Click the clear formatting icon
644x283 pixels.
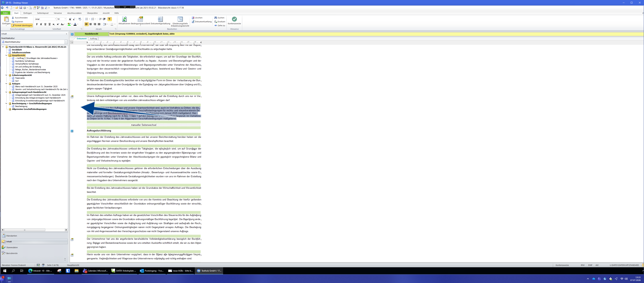[80, 19]
